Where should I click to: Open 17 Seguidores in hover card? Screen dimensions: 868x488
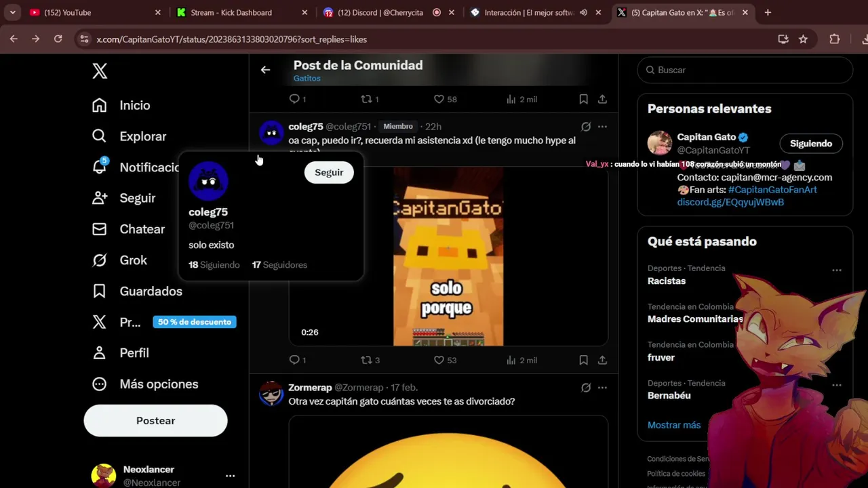279,265
